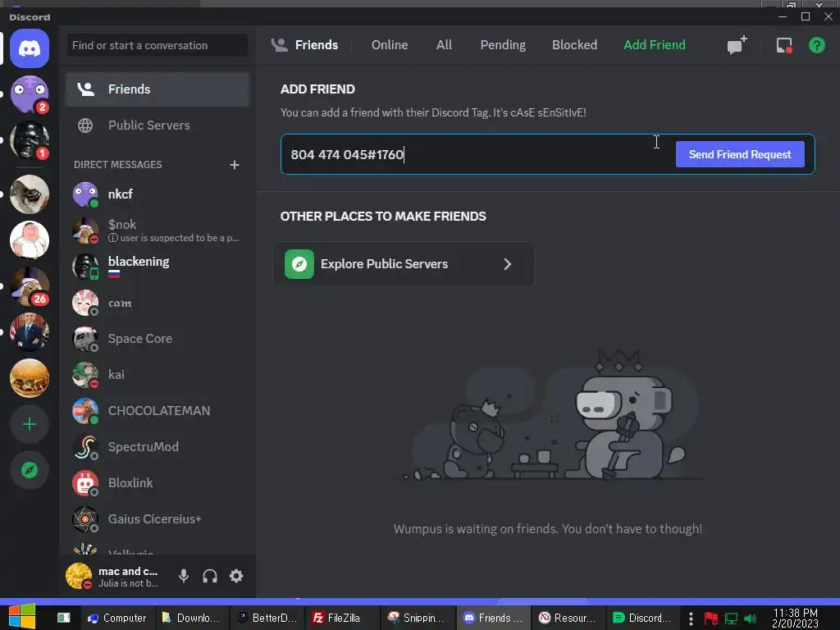Open DM with nkcf

157,194
